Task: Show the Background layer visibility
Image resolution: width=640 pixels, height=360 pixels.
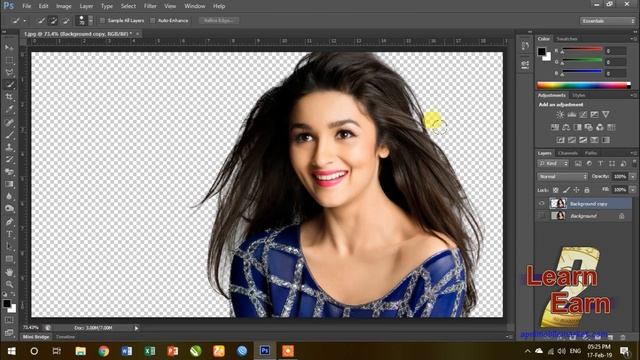Action: (542, 216)
